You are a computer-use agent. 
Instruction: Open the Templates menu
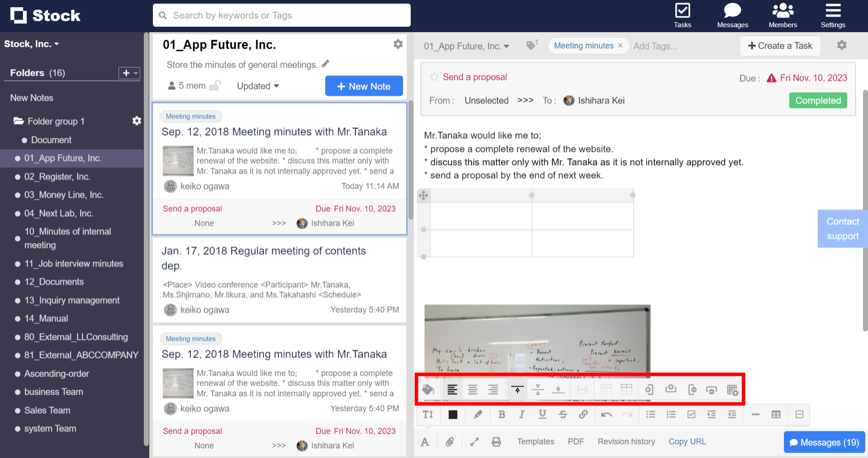[536, 442]
